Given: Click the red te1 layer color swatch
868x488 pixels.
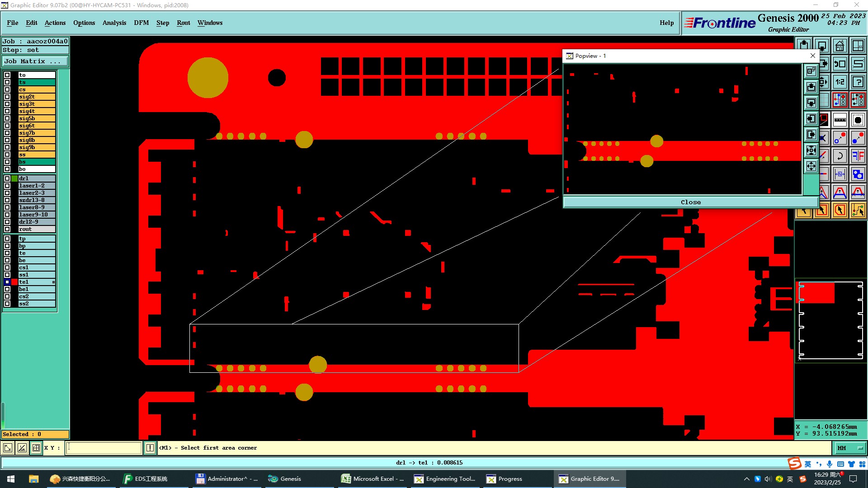Looking at the screenshot, I should pyautogui.click(x=14, y=282).
